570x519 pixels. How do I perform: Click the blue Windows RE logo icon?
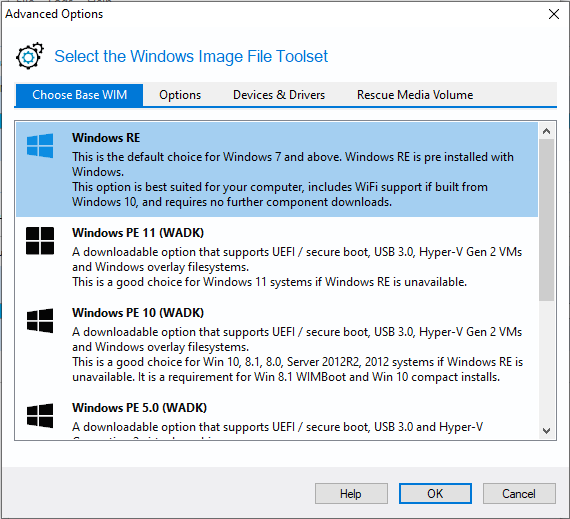coord(40,146)
